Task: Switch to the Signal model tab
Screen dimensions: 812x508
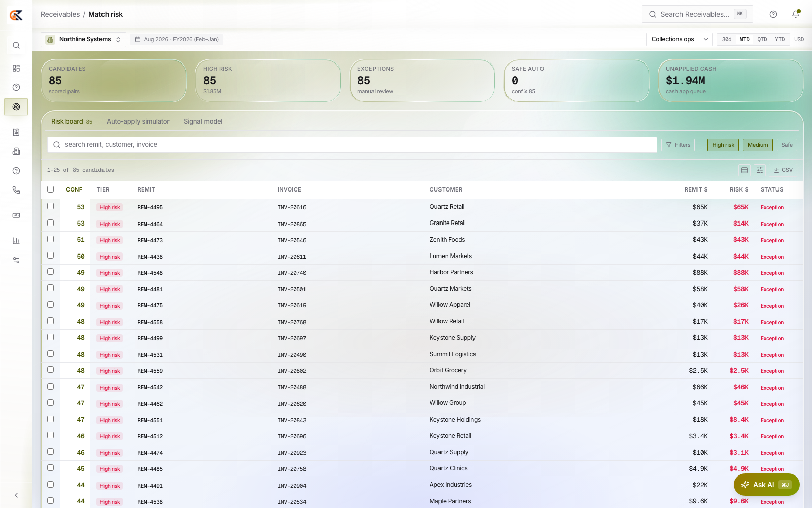Action: pyautogui.click(x=203, y=122)
